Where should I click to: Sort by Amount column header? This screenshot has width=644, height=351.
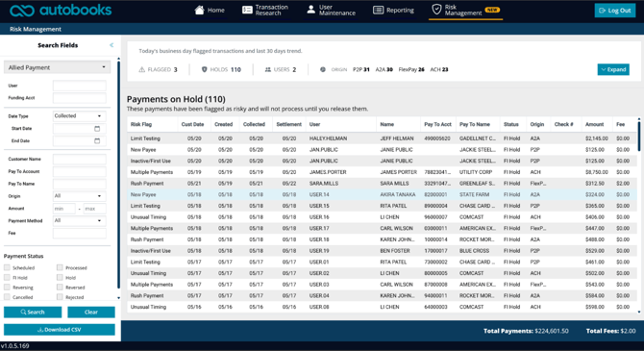tap(594, 124)
